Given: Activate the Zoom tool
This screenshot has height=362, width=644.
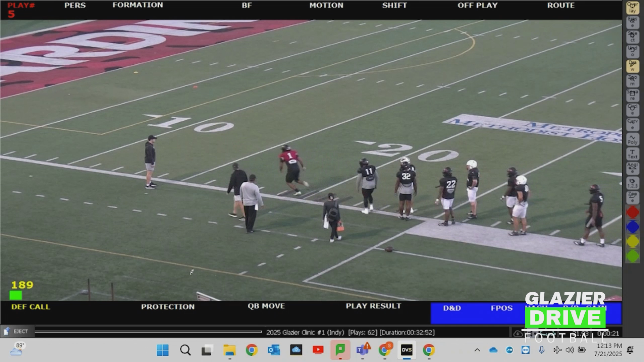Looking at the screenshot, I should 632,81.
